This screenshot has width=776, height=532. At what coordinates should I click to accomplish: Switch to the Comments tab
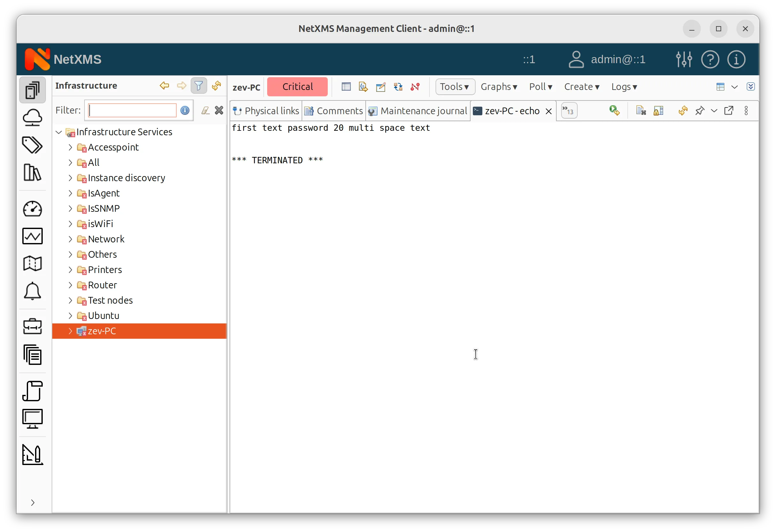click(334, 111)
